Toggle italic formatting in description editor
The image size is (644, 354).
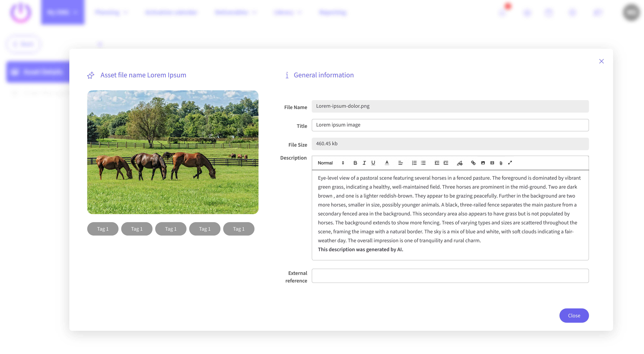pos(364,163)
